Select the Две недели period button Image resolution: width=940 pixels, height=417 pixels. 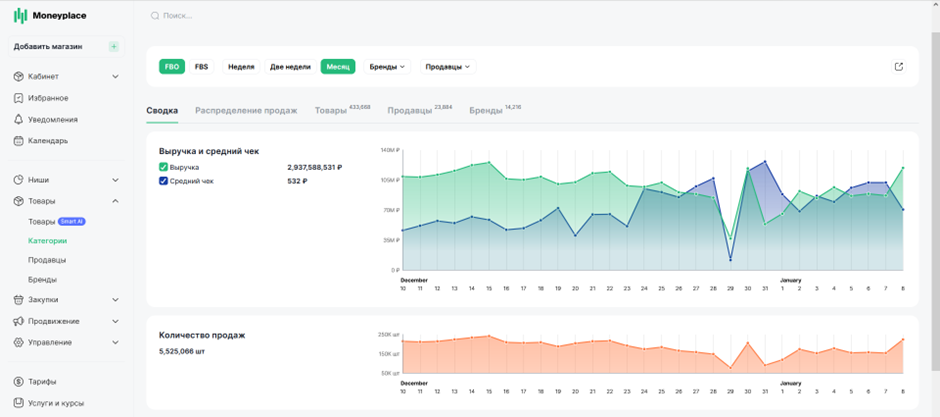pyautogui.click(x=291, y=67)
